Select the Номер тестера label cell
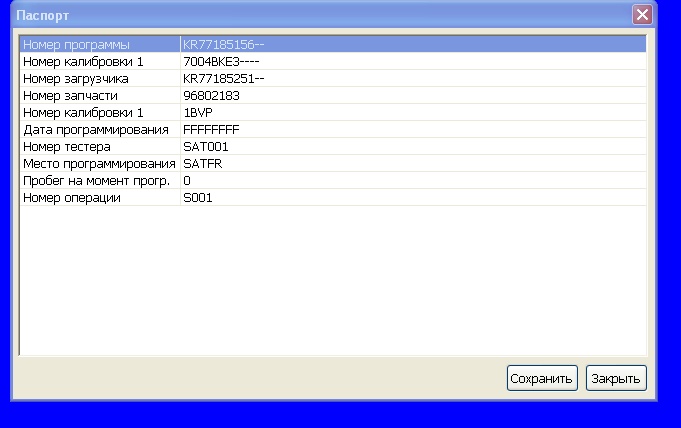 pyautogui.click(x=67, y=147)
